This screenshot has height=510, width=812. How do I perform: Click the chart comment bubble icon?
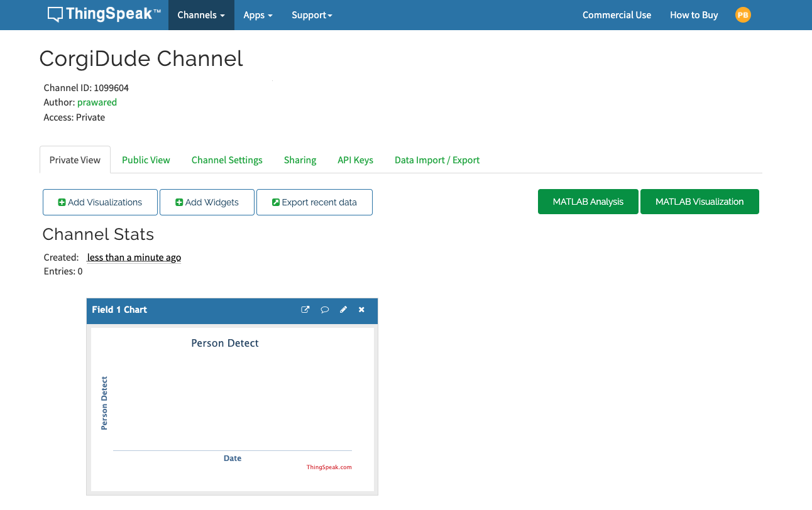point(324,310)
